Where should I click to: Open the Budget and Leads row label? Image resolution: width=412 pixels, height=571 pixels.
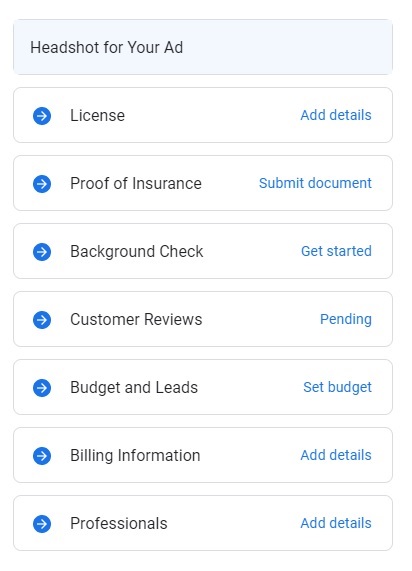(x=134, y=387)
